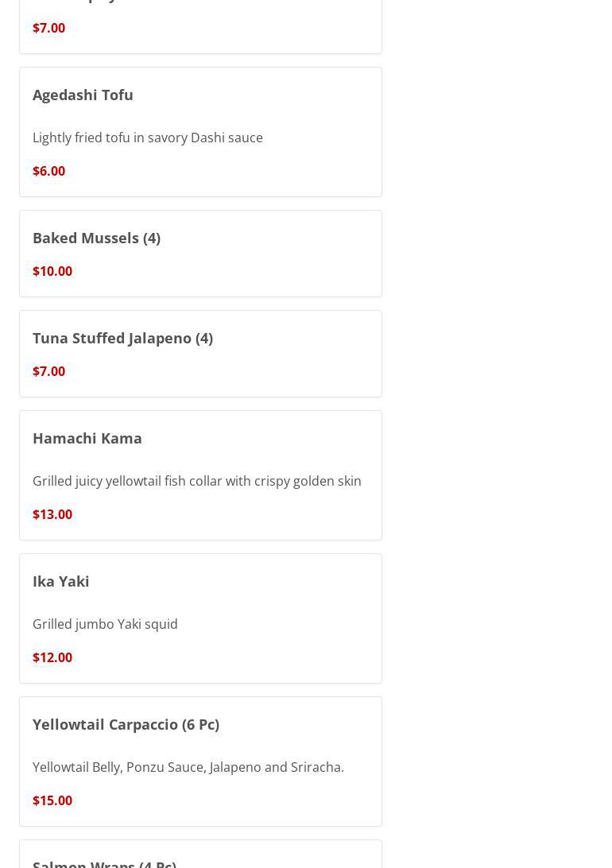The height and width of the screenshot is (868, 612).
Task: Click the $6.00 price under Agedashi Tofu
Action: (x=48, y=171)
